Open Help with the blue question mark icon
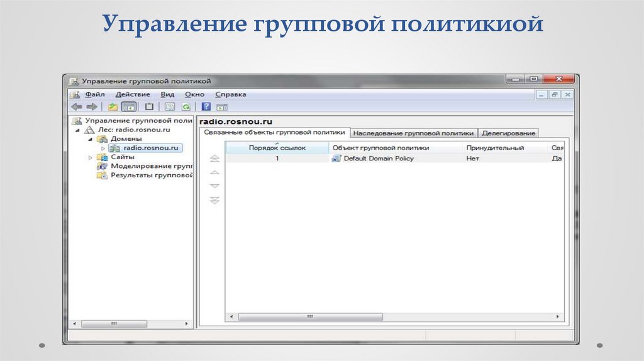The width and height of the screenshot is (644, 361). click(206, 107)
